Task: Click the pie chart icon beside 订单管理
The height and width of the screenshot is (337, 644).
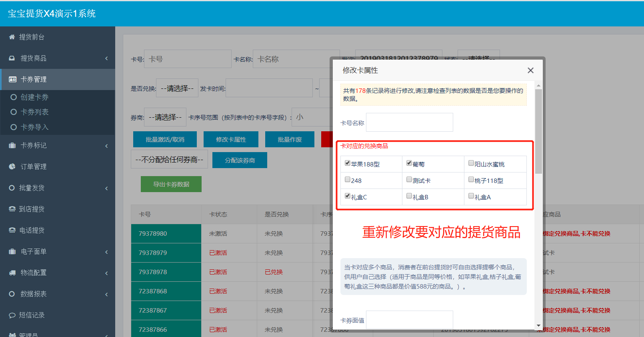Action: point(12,167)
